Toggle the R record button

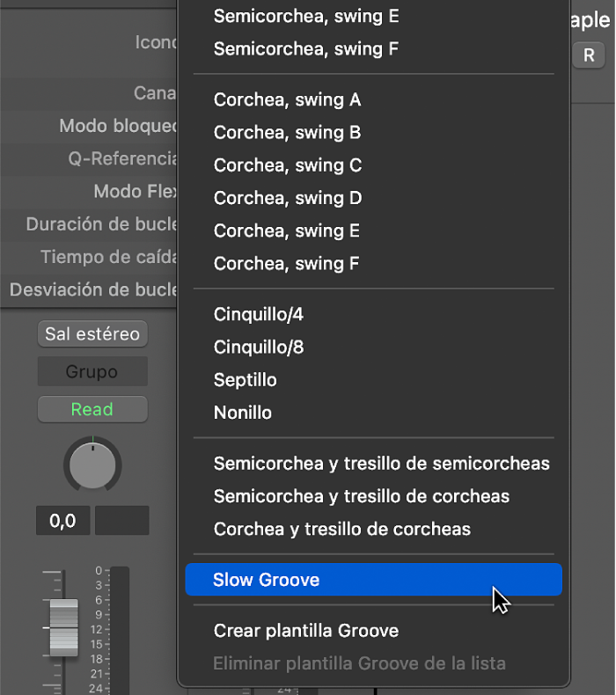point(588,55)
